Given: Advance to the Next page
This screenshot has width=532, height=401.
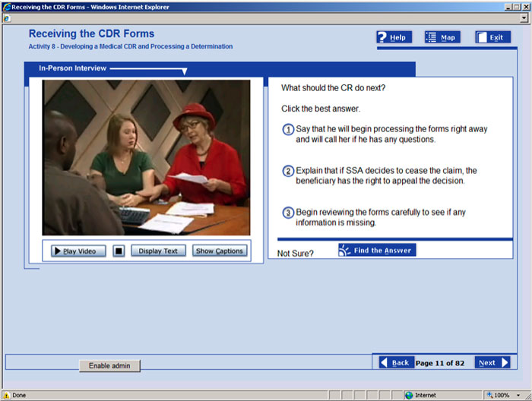Looking at the screenshot, I should [x=492, y=362].
